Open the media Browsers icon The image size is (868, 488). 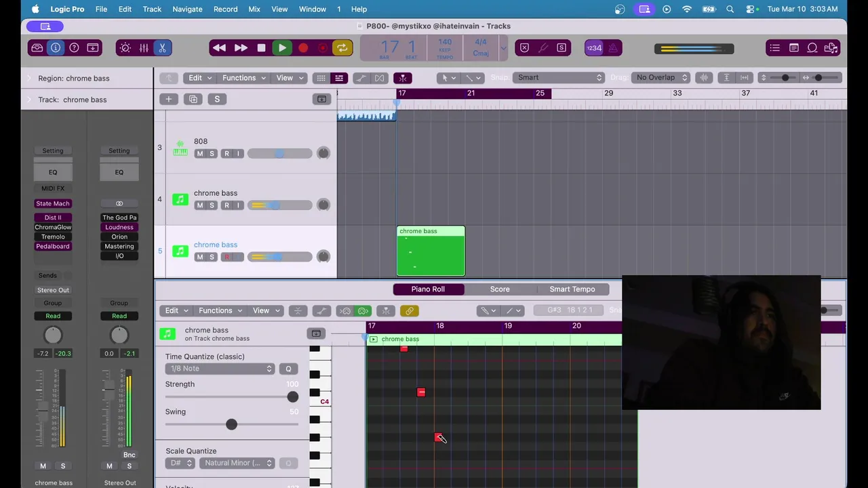831,48
